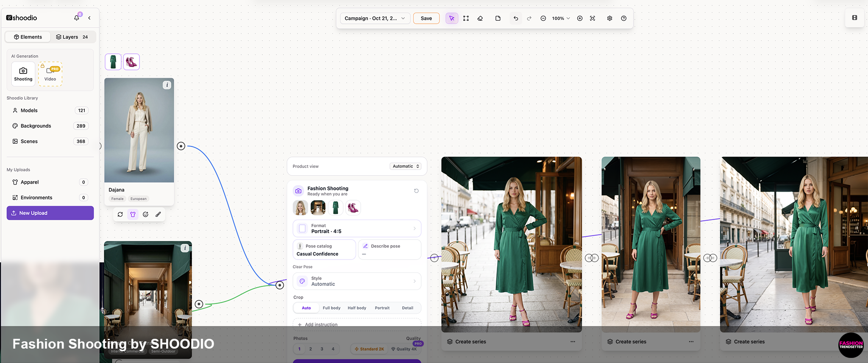This screenshot has height=363, width=868.
Task: Open the 100% zoom level dropdown
Action: pos(561,18)
